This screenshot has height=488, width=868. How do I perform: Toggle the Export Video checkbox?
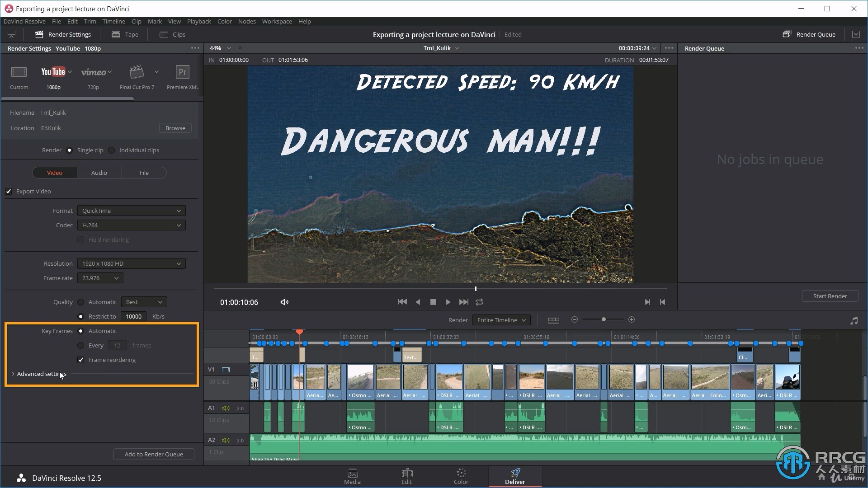coord(8,191)
